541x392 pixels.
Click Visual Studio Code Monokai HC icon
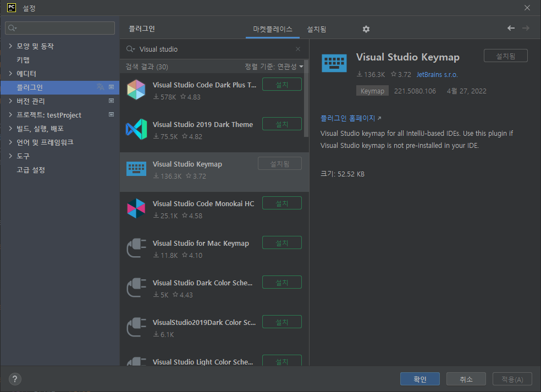[x=136, y=208]
